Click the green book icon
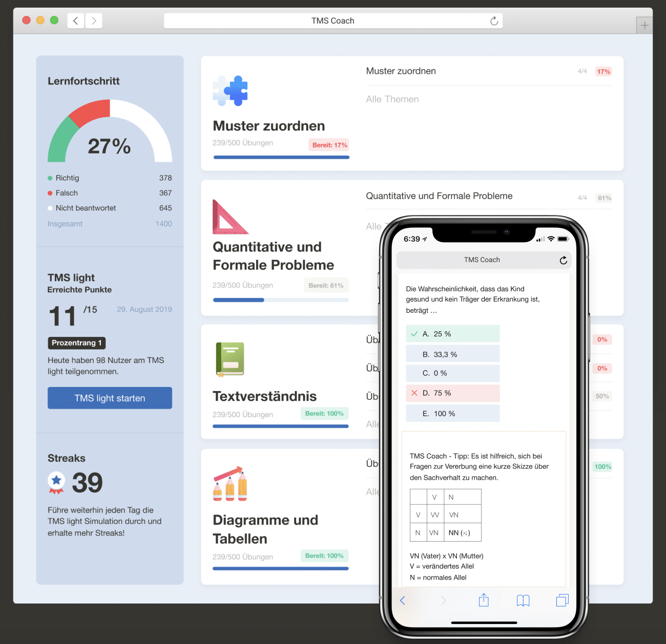This screenshot has height=644, width=666. pyautogui.click(x=230, y=359)
